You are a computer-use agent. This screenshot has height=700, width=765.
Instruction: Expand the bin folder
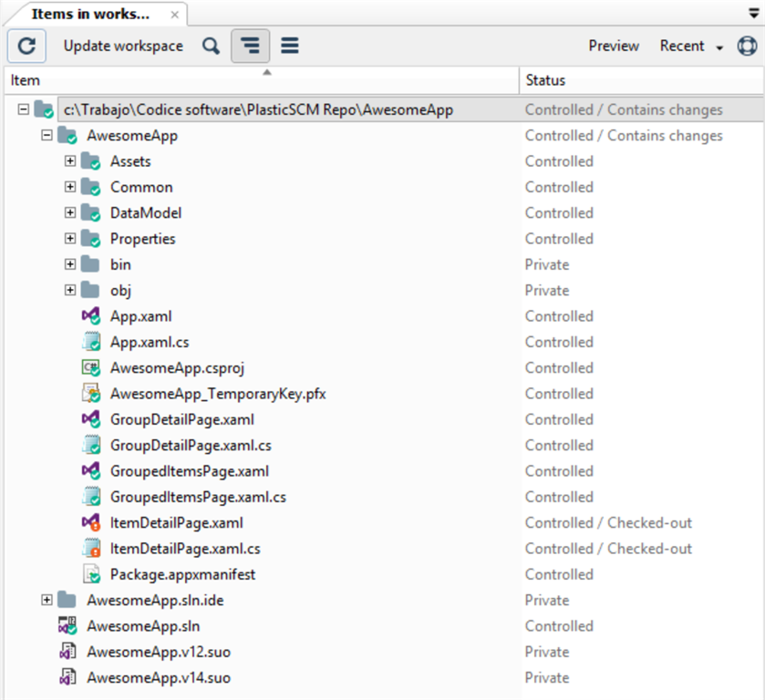(x=70, y=264)
